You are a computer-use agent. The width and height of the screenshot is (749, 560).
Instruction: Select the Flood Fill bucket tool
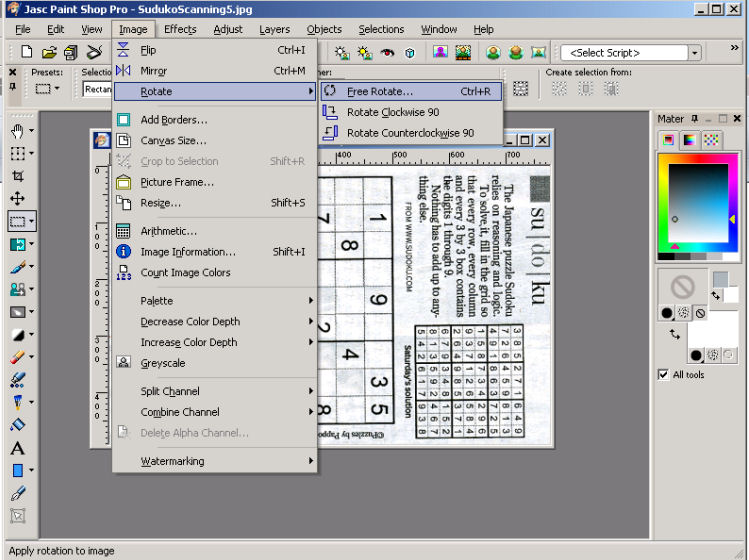coord(17,425)
